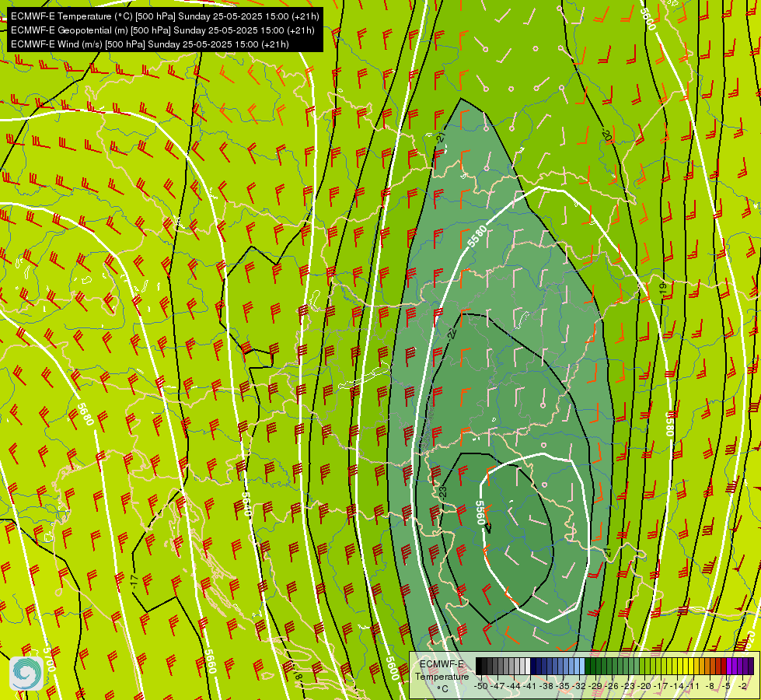Pick the light blue swatch just before -32
Screen dimensions: 761x700
[582, 666]
